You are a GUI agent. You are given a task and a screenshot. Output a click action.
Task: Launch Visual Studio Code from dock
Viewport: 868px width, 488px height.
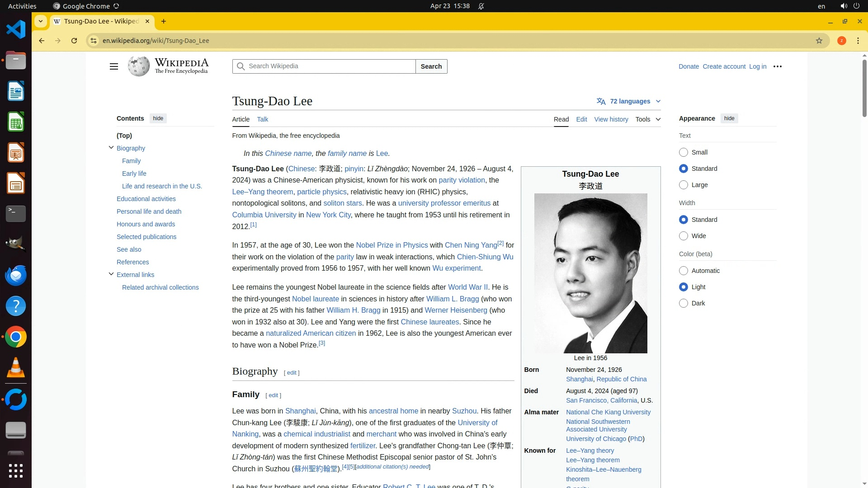point(16,30)
